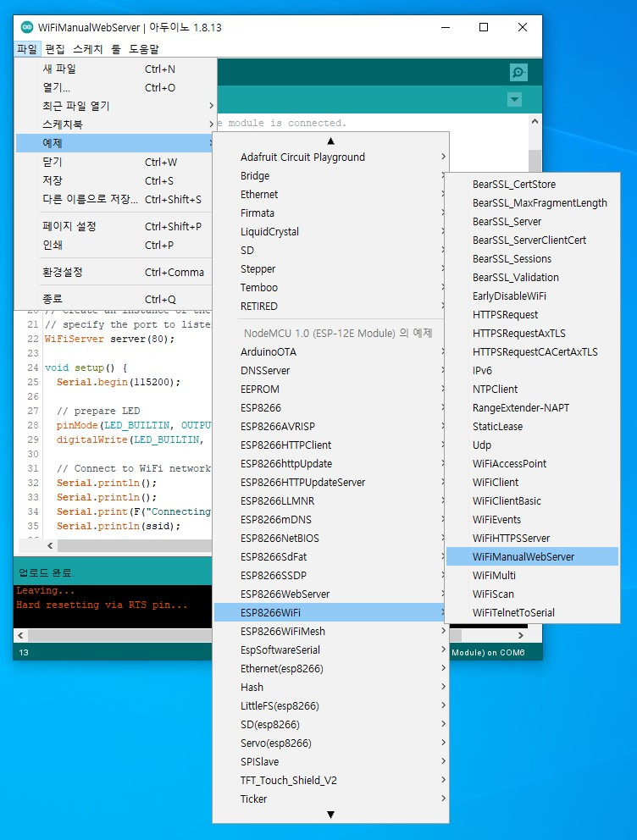Expand 최근 파일 열기 submenu
Screen dimensions: 637x840
(115, 106)
